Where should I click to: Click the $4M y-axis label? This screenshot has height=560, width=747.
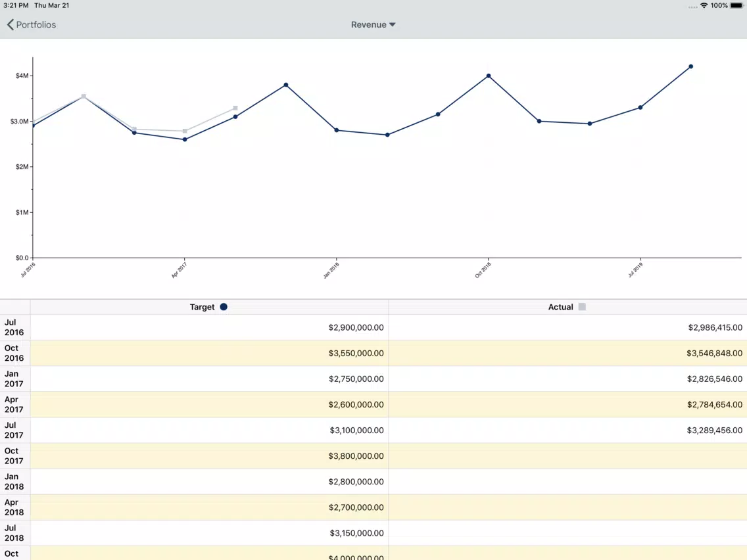click(x=22, y=76)
